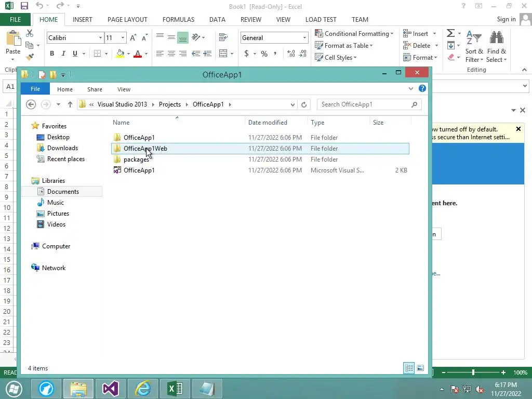This screenshot has width=532, height=399.
Task: Open the General number format dropdown
Action: point(304,37)
